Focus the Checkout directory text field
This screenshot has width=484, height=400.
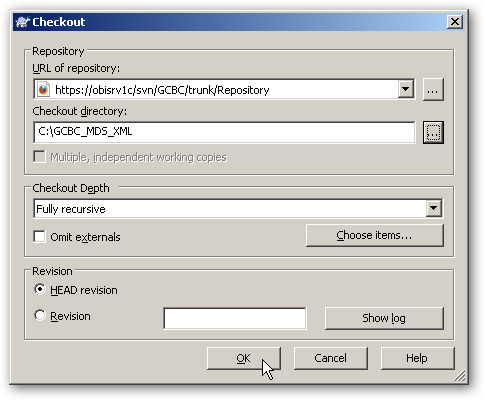point(224,132)
